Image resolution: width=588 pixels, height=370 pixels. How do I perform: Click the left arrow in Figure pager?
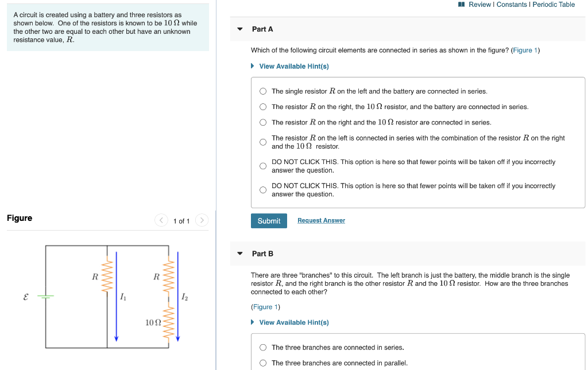point(161,220)
